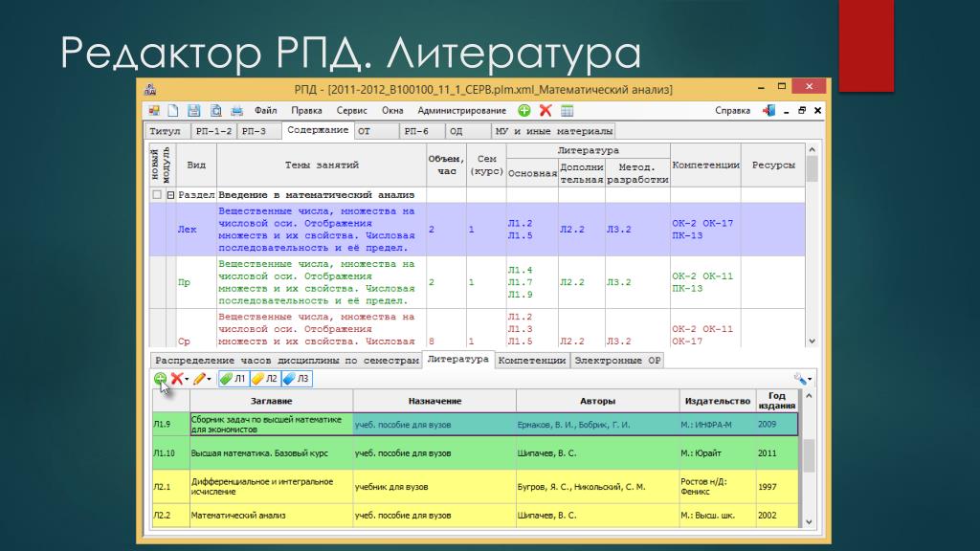Click the year cell 2011
The height and width of the screenshot is (551, 980).
coord(777,452)
